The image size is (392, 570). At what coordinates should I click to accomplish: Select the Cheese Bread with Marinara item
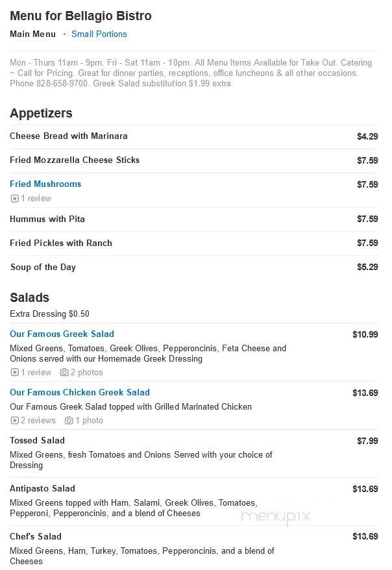click(x=69, y=136)
